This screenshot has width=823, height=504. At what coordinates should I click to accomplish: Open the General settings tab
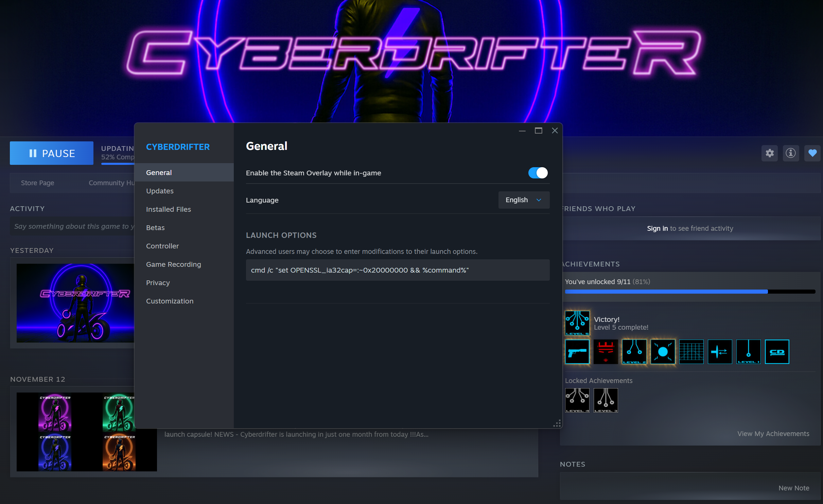tap(184, 173)
